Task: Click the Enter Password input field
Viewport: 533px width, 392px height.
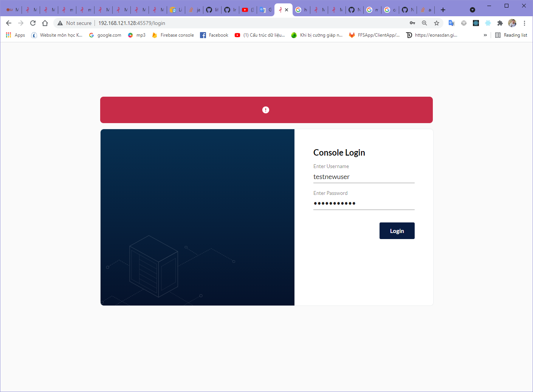Action: point(364,203)
